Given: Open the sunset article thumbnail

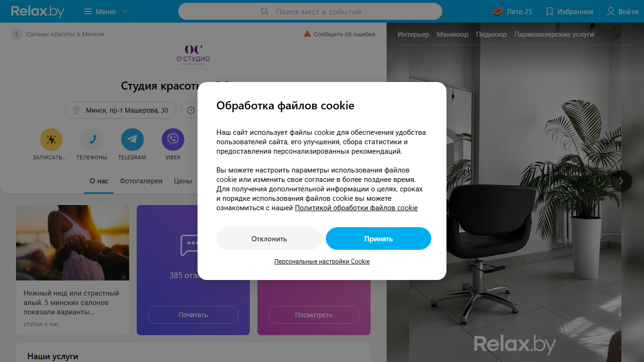Looking at the screenshot, I should coord(73,243).
